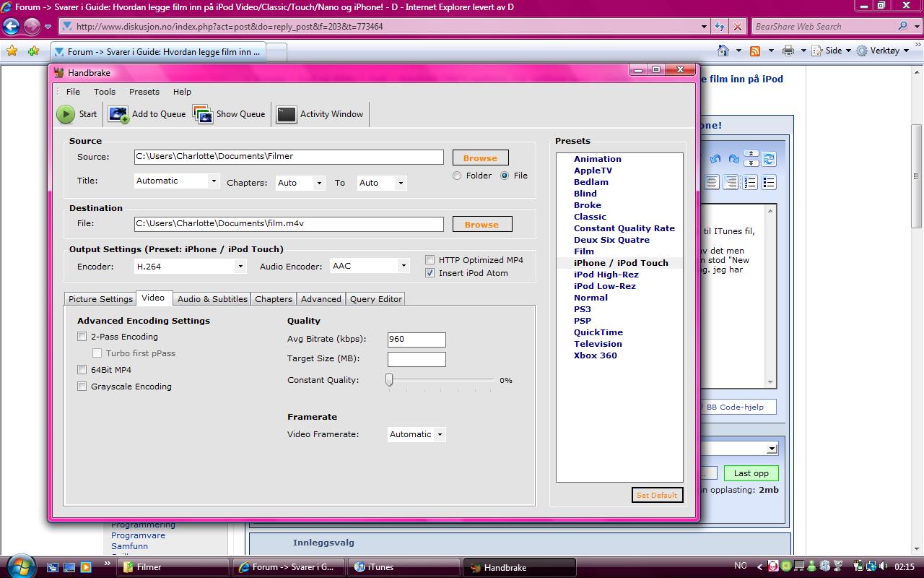924x578 pixels.
Task: Click the Add to Queue icon
Action: click(x=118, y=114)
